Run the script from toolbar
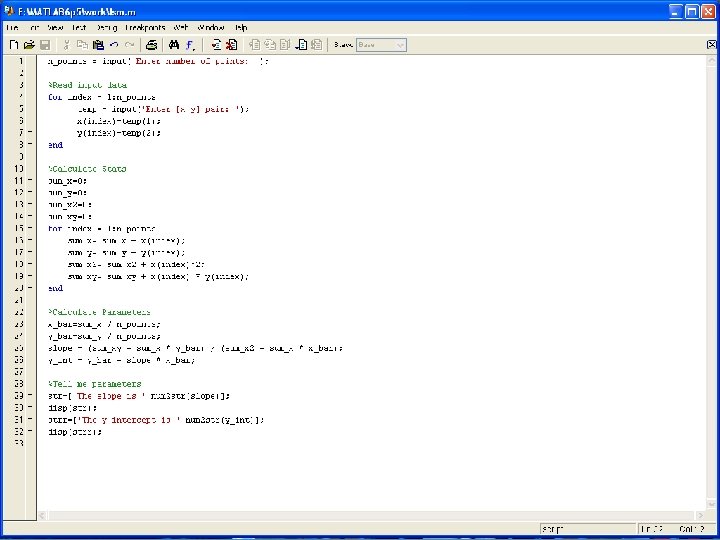 tap(301, 45)
